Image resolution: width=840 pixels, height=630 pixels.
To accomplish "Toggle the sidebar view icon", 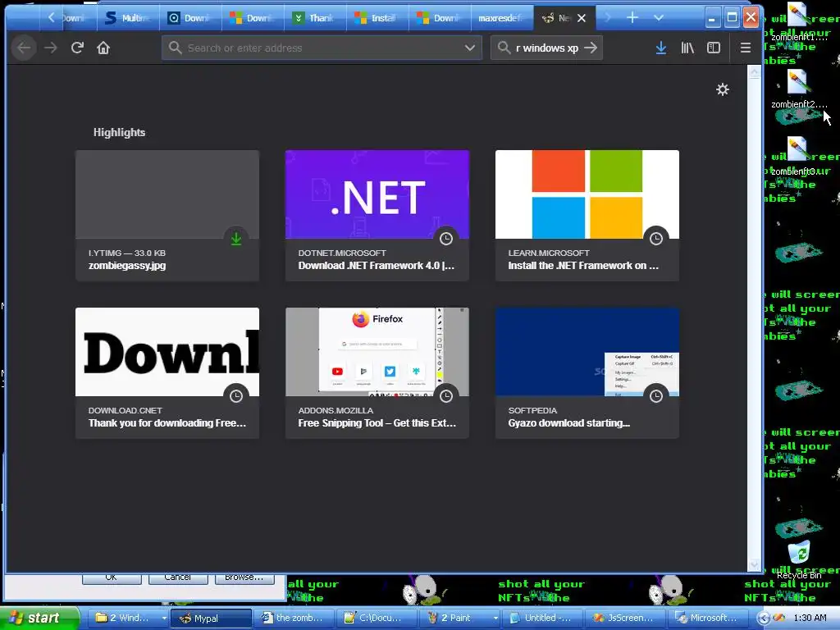I will (x=714, y=48).
